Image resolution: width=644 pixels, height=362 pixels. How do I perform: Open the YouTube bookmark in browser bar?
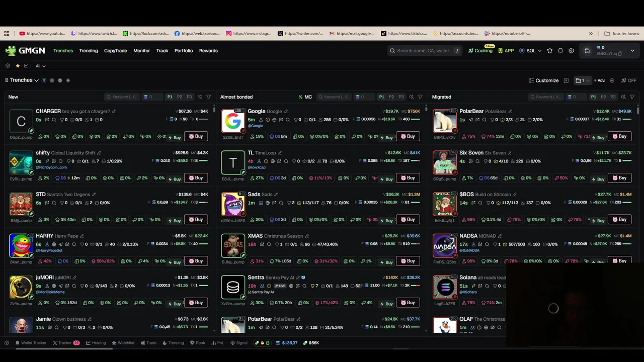[x=43, y=34]
